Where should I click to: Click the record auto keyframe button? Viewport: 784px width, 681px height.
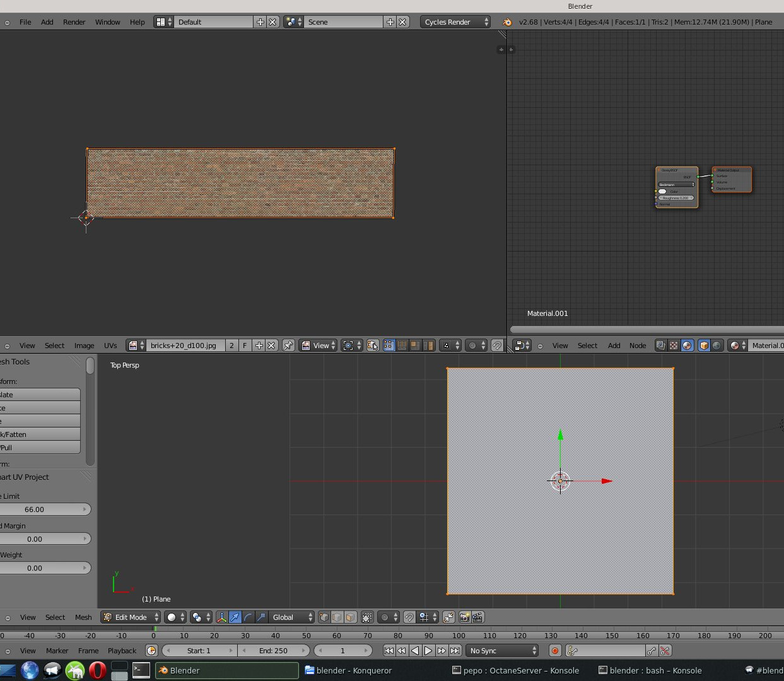[x=555, y=651]
